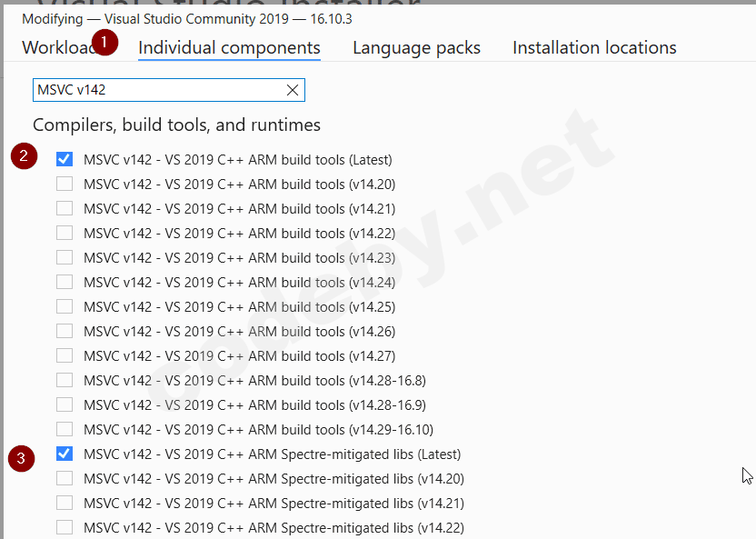The width and height of the screenshot is (756, 539).
Task: Enable ARM Spectre-mitigated libs (v14.20)
Action: click(65, 478)
